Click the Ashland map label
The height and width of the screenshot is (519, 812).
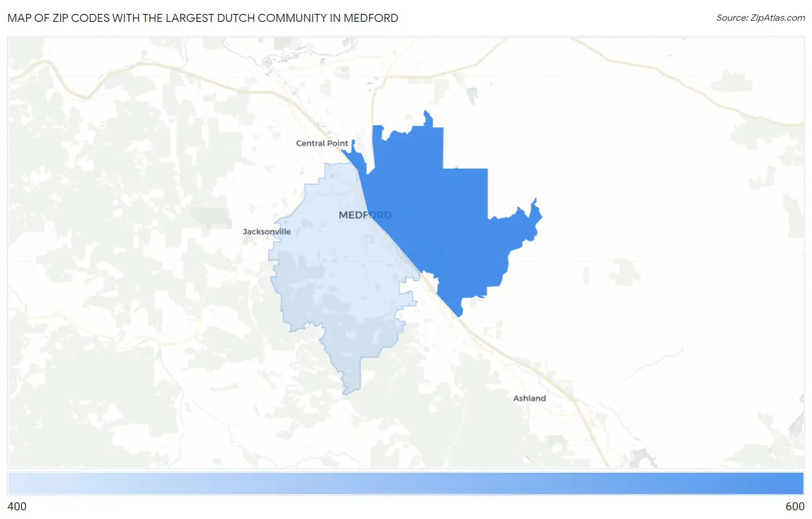coord(530,398)
